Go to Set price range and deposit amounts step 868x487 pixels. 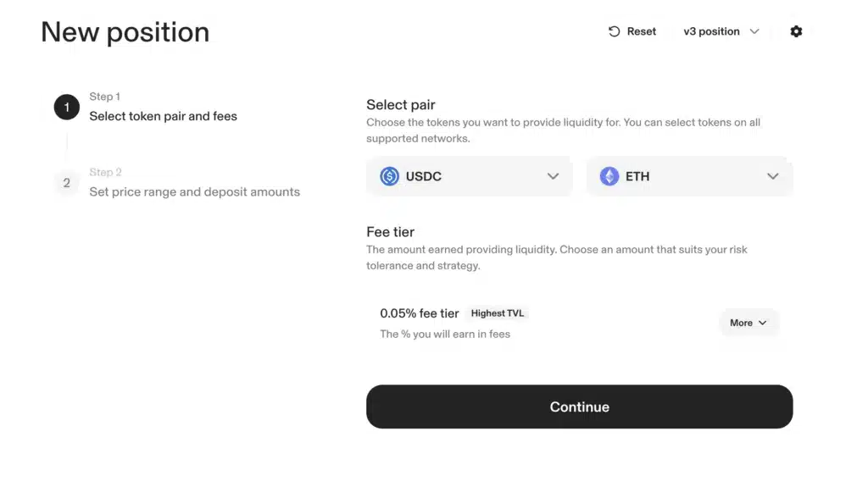(194, 192)
